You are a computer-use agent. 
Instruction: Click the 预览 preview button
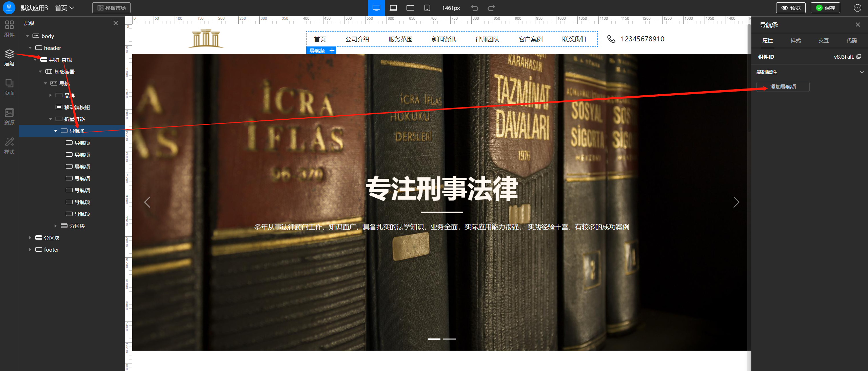pos(791,8)
